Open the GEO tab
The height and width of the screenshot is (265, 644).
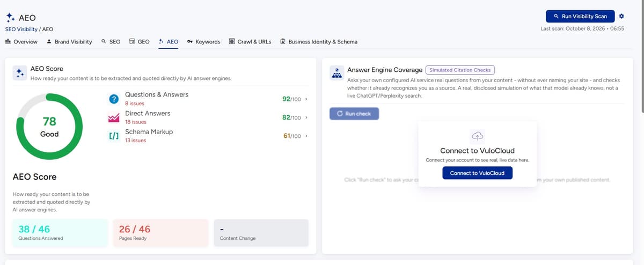[x=139, y=41]
